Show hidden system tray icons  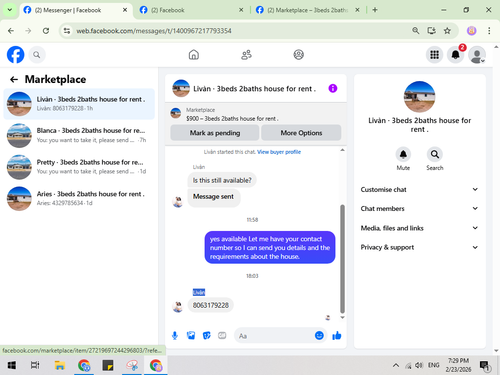396,365
